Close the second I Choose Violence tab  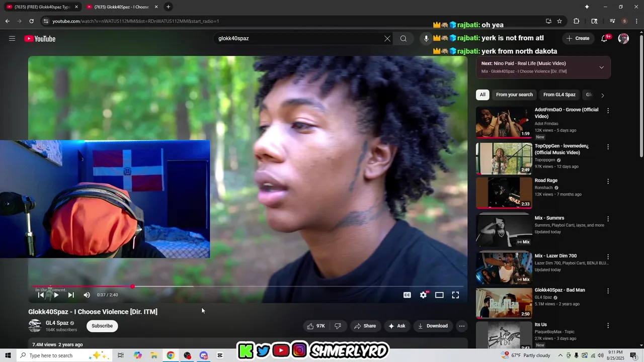(156, 7)
